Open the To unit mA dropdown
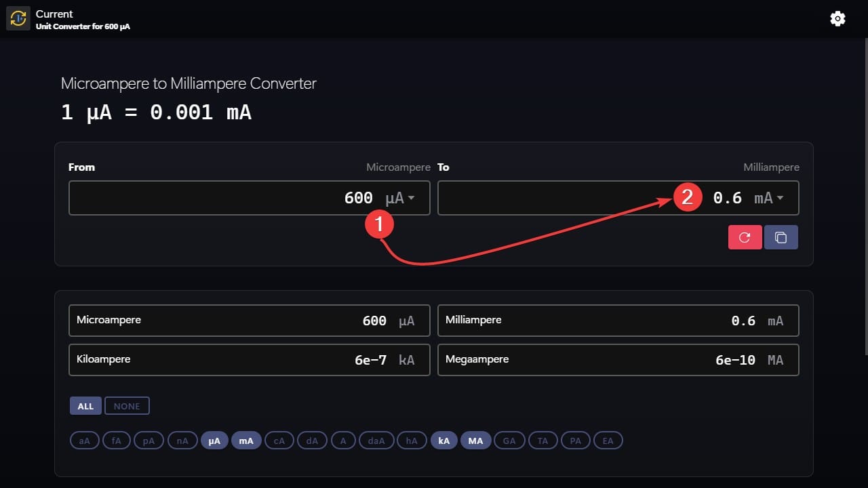 click(x=768, y=197)
